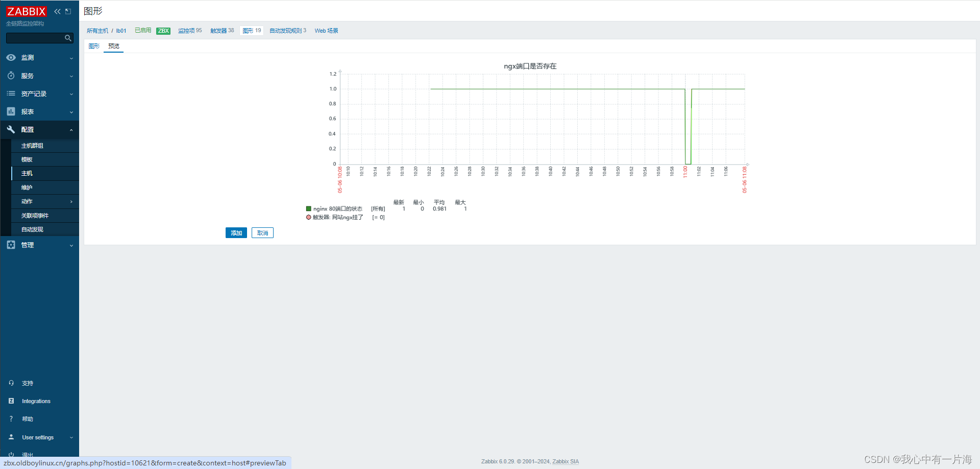Expand the 服务 menu chevron
Image resolution: width=980 pixels, height=469 pixels.
point(71,76)
